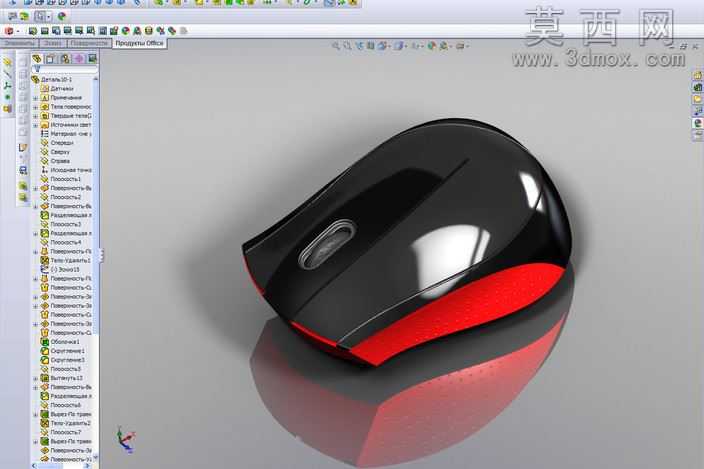Open File Explorer in right task pane
Screen dimensions: 704x469
(x=698, y=99)
